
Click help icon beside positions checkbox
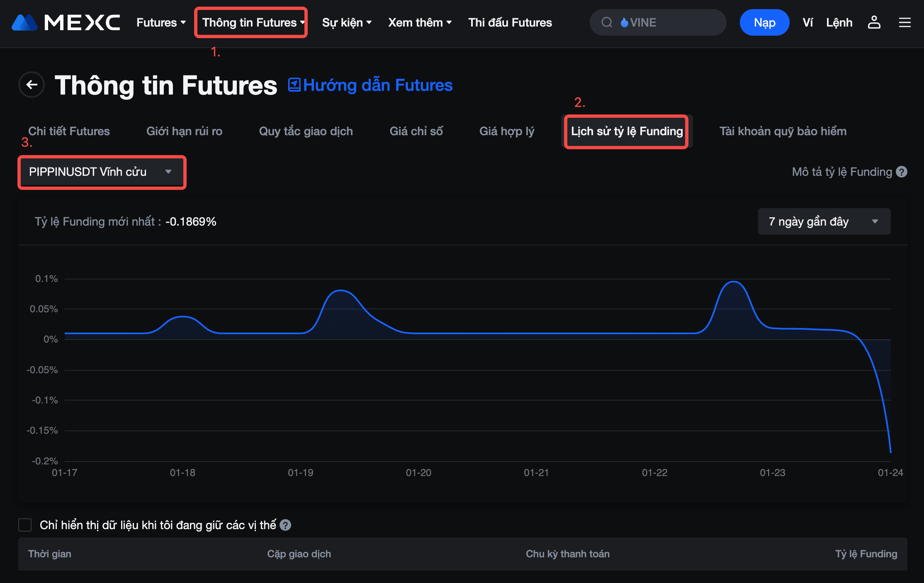coord(285,525)
